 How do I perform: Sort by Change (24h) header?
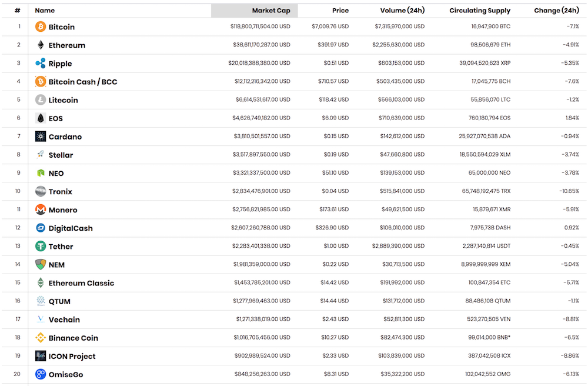pos(556,11)
